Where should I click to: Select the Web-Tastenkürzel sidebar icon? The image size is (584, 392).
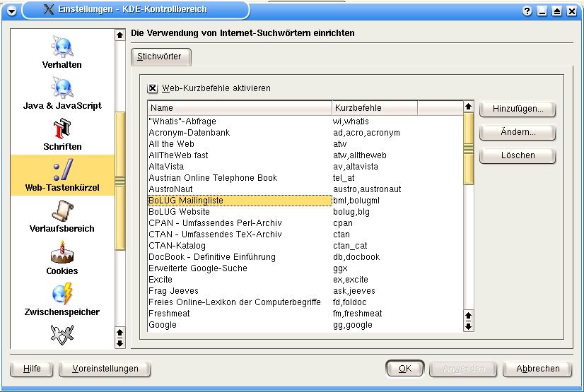pyautogui.click(x=62, y=170)
